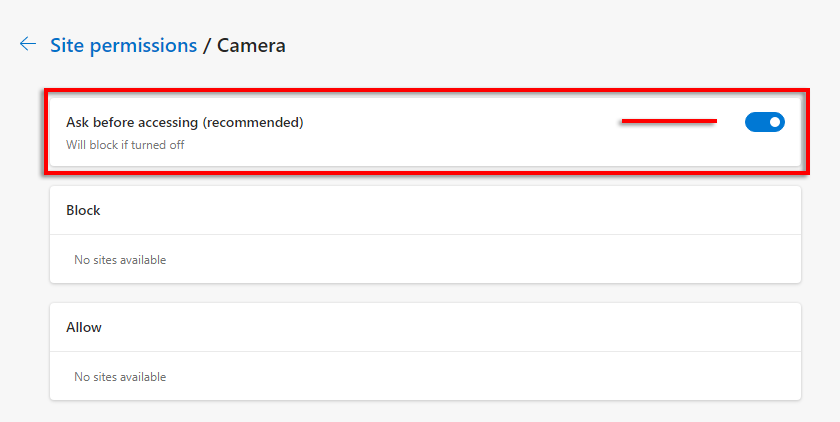The height and width of the screenshot is (422, 840).
Task: Disable the Ask before accessing toggle
Action: pos(765,122)
